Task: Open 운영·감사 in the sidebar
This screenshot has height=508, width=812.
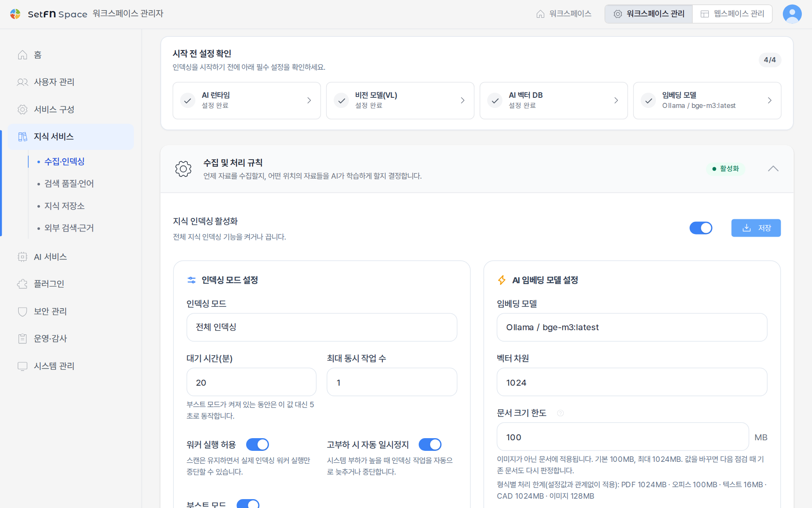Action: pos(71,339)
